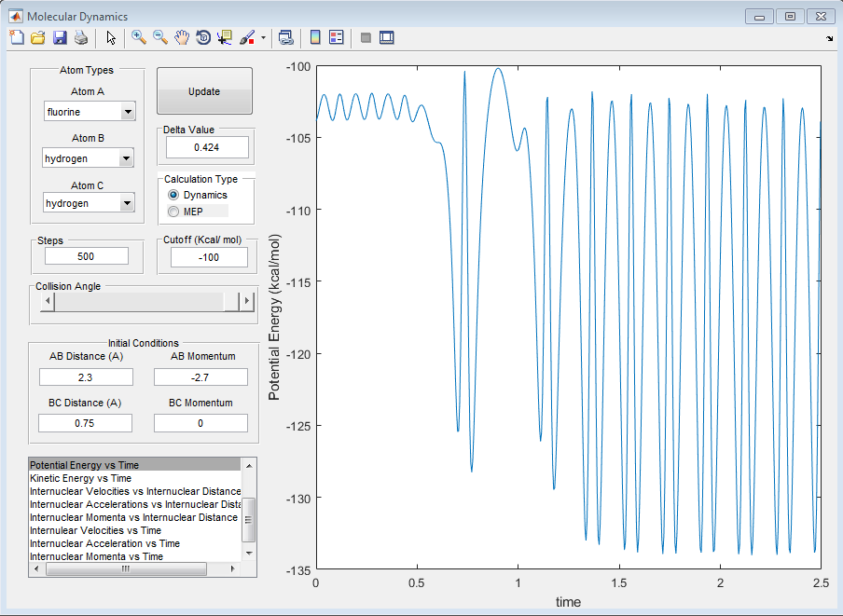Screen dimensions: 843x616
Task: Open the Atom A fluorine dropdown
Action: [127, 112]
